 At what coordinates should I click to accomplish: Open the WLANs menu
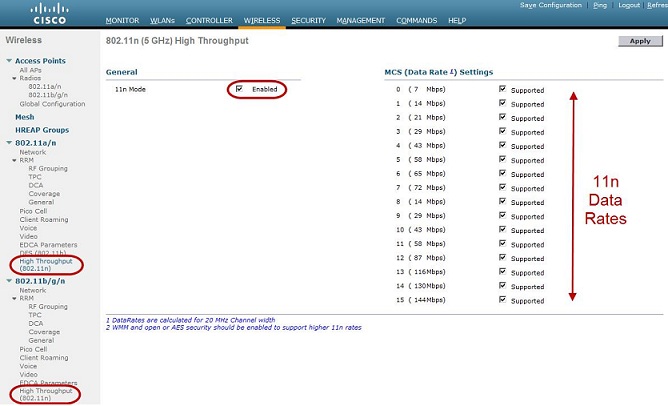[x=162, y=20]
